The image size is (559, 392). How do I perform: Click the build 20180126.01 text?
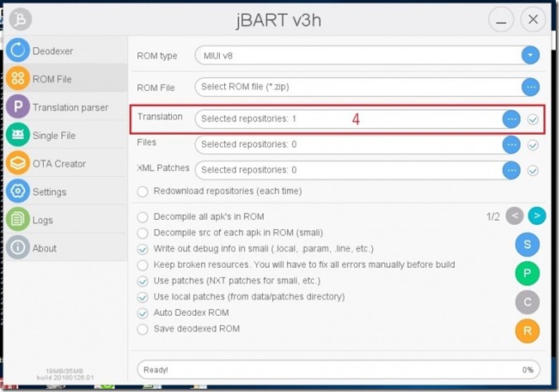point(65,378)
